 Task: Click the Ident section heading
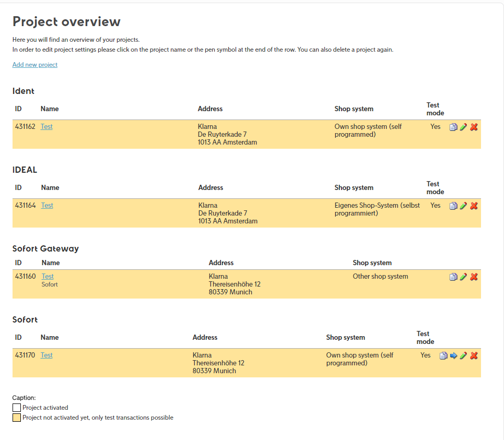pos(24,91)
